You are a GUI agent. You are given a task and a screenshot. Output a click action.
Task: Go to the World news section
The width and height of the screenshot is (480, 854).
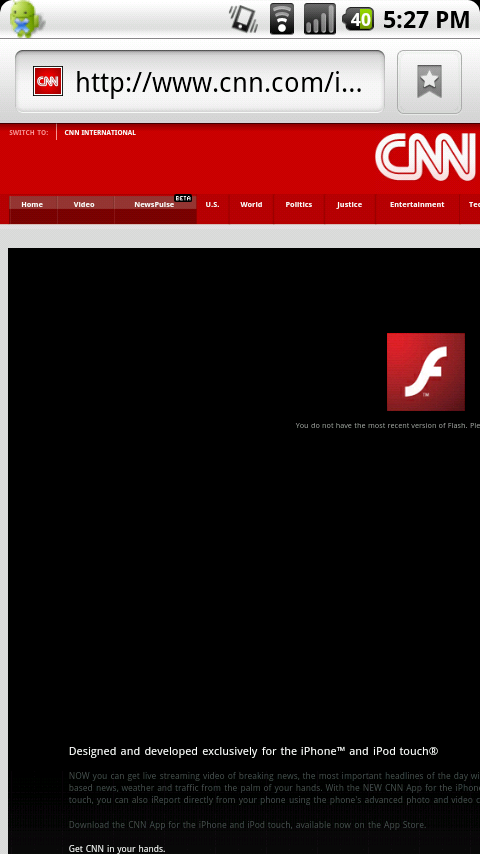click(x=251, y=205)
